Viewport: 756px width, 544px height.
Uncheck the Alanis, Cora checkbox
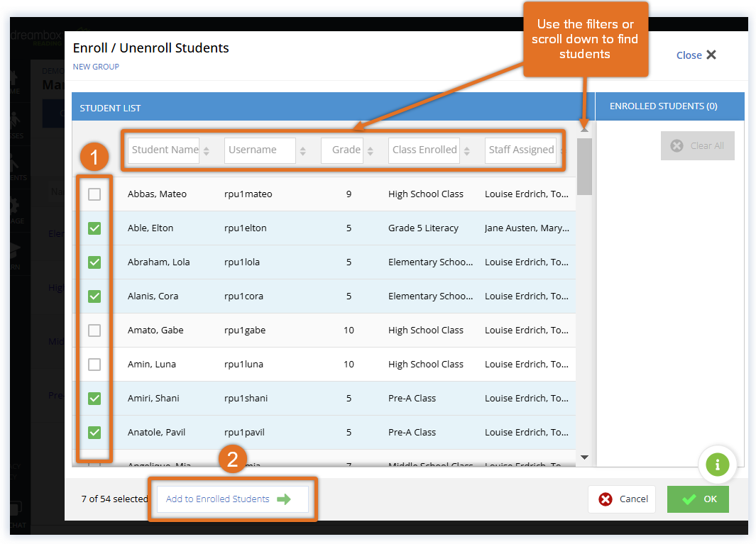(94, 296)
